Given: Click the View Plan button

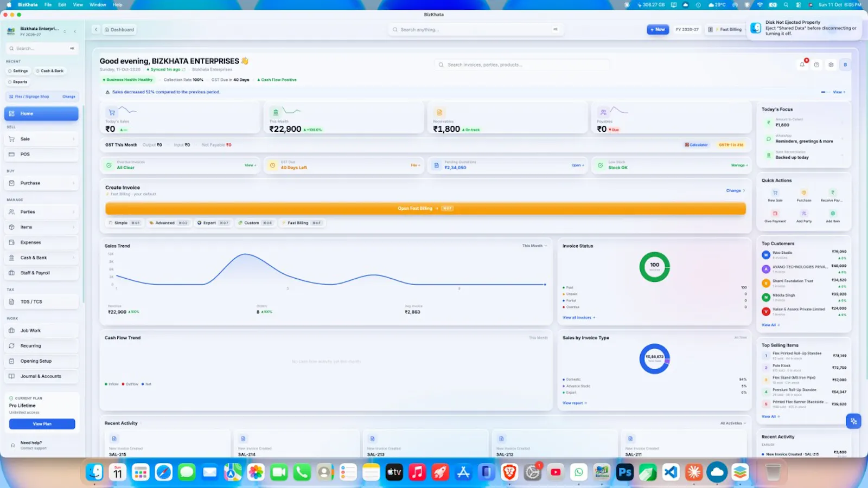Looking at the screenshot, I should 42,424.
